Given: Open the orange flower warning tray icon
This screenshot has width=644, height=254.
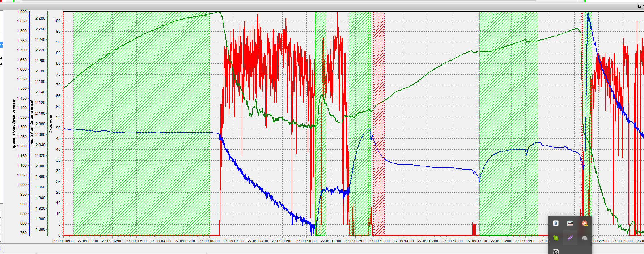Looking at the screenshot, I should [x=584, y=223].
